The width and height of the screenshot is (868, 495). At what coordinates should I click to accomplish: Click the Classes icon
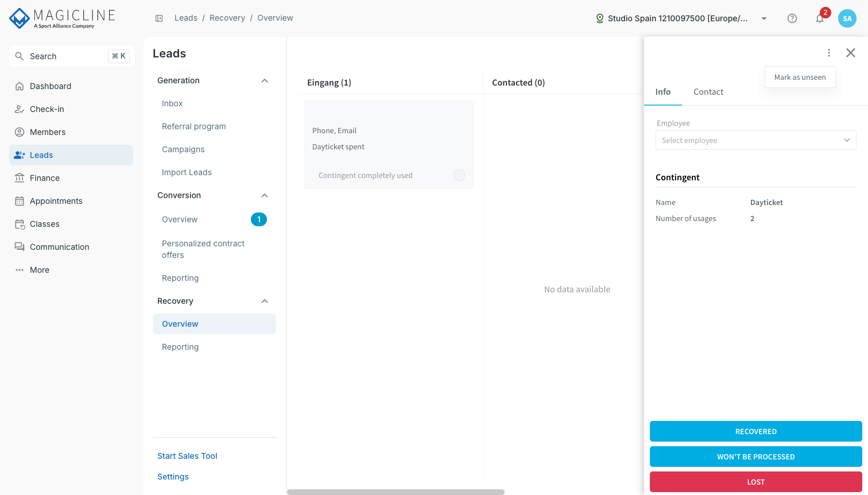click(x=20, y=224)
